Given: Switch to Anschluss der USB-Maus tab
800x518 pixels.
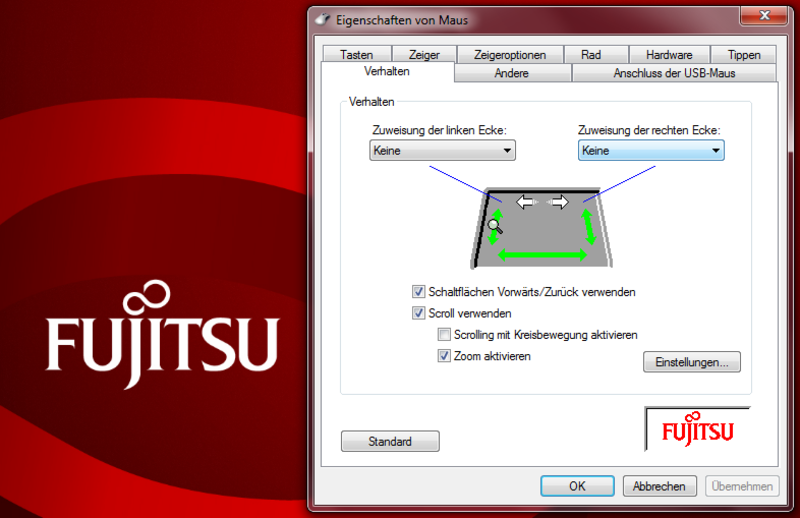Looking at the screenshot, I should 674,73.
